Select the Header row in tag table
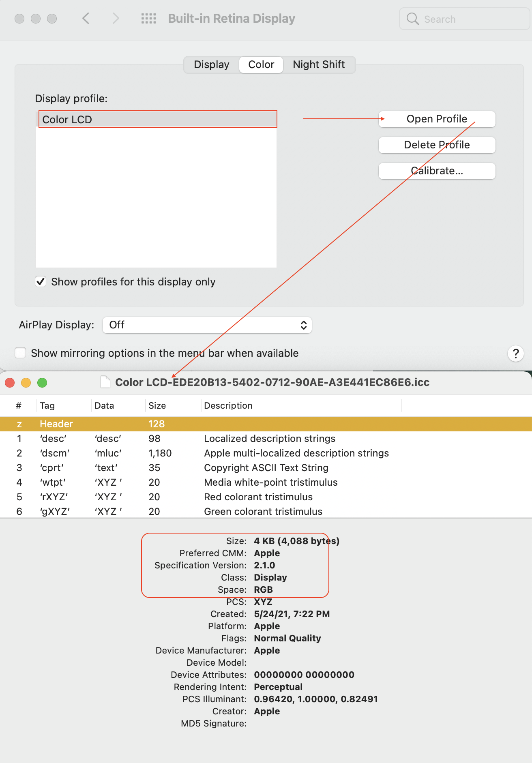The height and width of the screenshot is (763, 532). point(266,424)
